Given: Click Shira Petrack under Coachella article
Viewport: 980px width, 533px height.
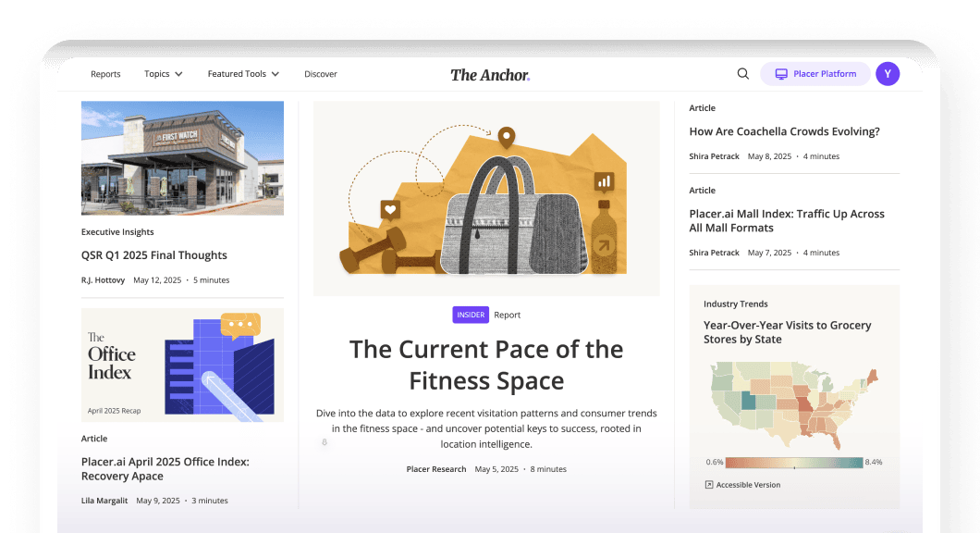Looking at the screenshot, I should tap(714, 156).
